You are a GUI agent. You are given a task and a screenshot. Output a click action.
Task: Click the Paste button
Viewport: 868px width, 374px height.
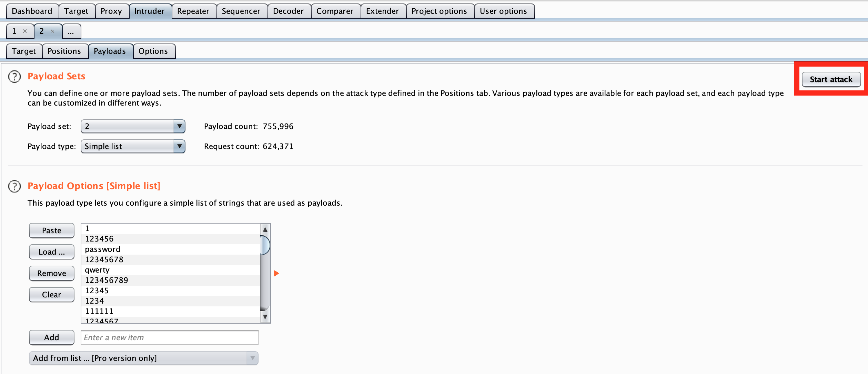[52, 230]
